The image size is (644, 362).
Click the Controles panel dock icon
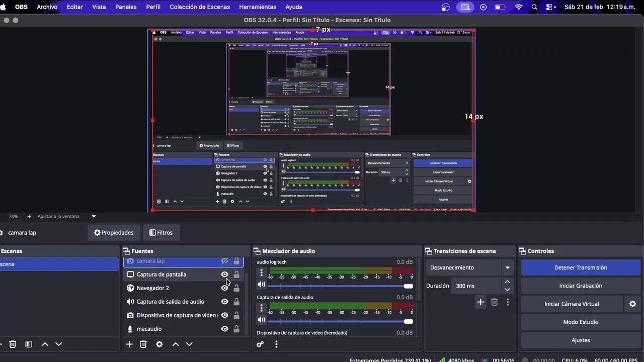coord(522,251)
